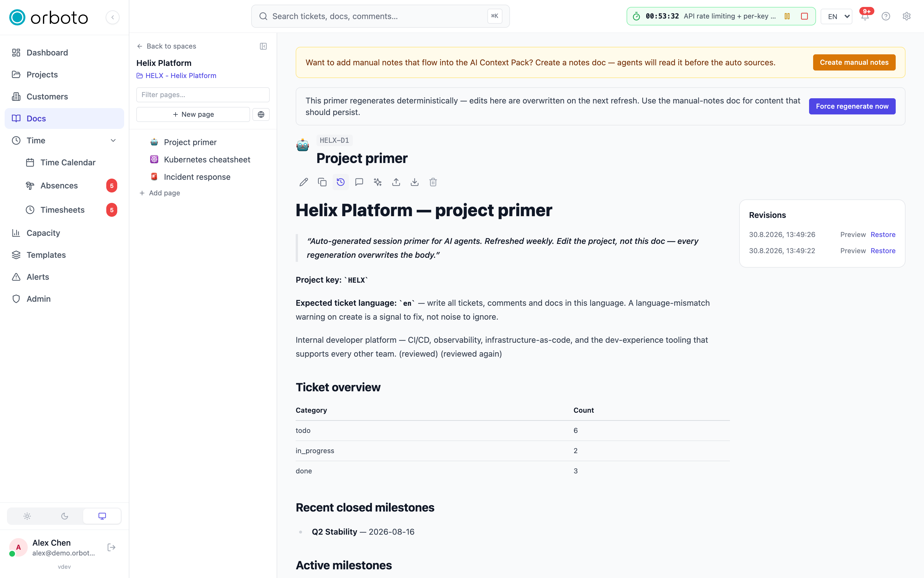The height and width of the screenshot is (578, 924).
Task: Open Alerts in the sidebar
Action: tap(64, 277)
